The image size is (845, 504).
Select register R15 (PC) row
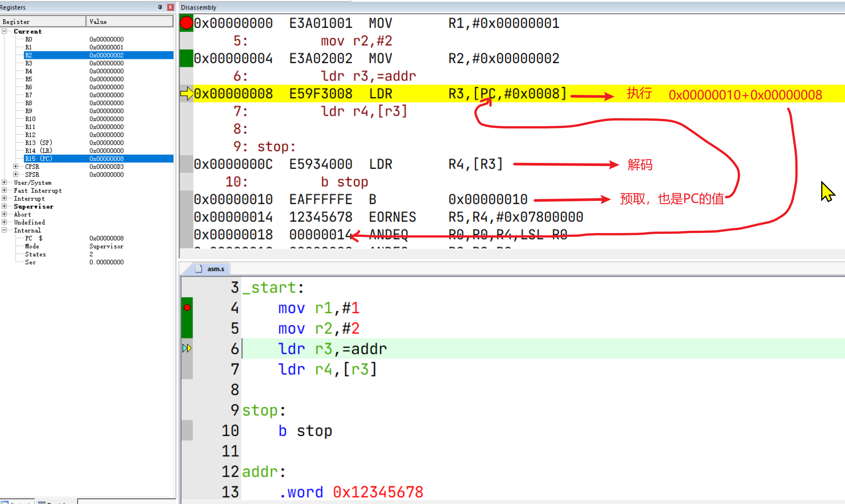pos(99,158)
